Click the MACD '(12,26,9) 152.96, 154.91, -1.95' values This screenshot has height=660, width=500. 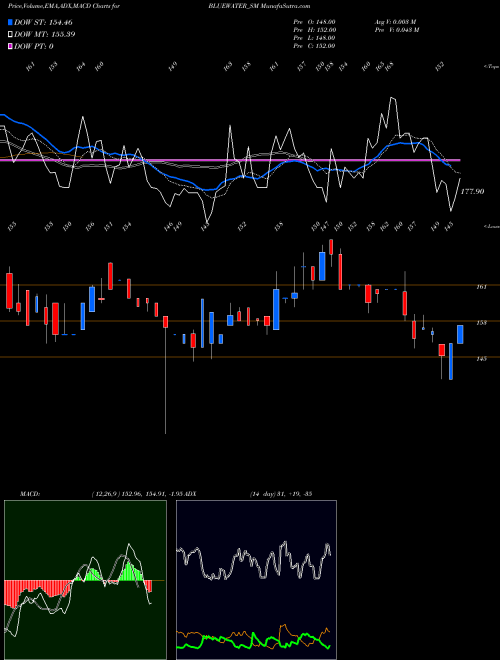click(137, 494)
